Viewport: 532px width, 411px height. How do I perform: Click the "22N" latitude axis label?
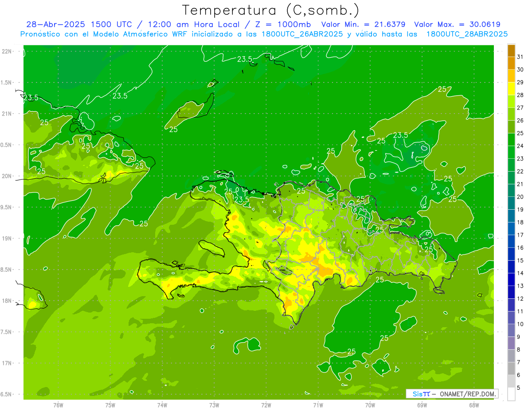point(8,51)
